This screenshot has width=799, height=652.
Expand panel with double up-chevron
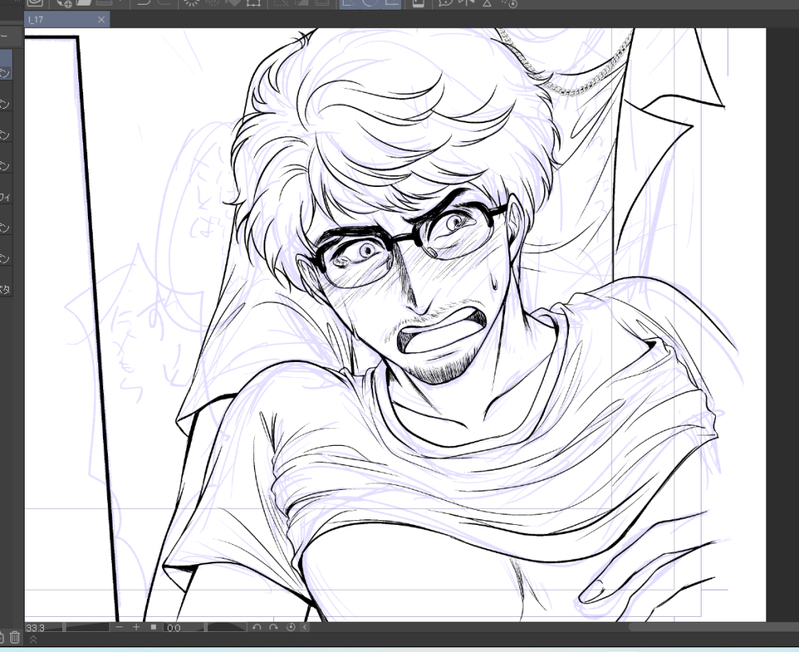34,640
